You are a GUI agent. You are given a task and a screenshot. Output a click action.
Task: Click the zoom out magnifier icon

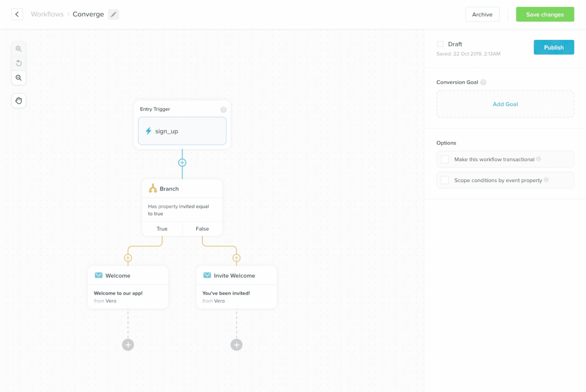pyautogui.click(x=19, y=77)
